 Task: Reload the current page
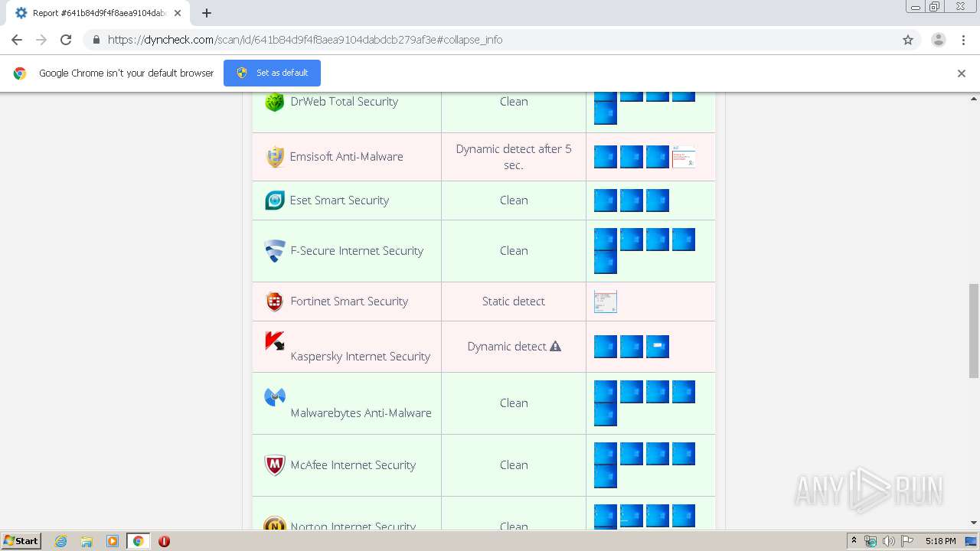pos(66,40)
